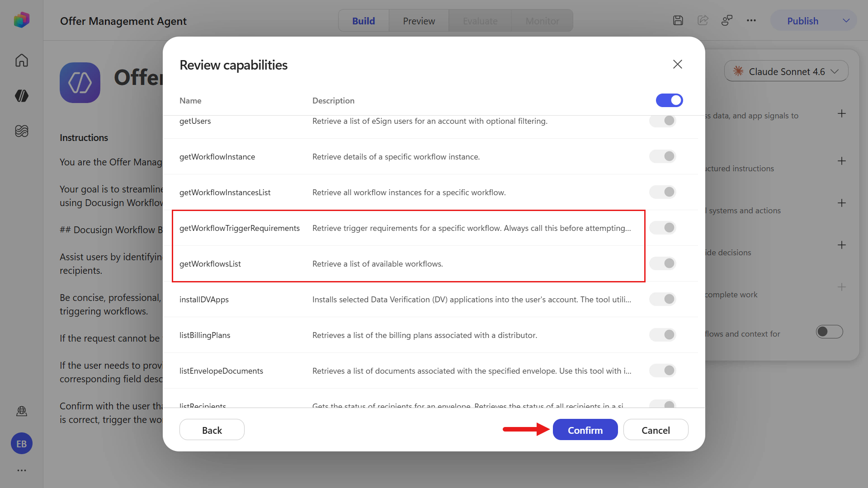Open the collaborators icon in the top bar

point(727,20)
